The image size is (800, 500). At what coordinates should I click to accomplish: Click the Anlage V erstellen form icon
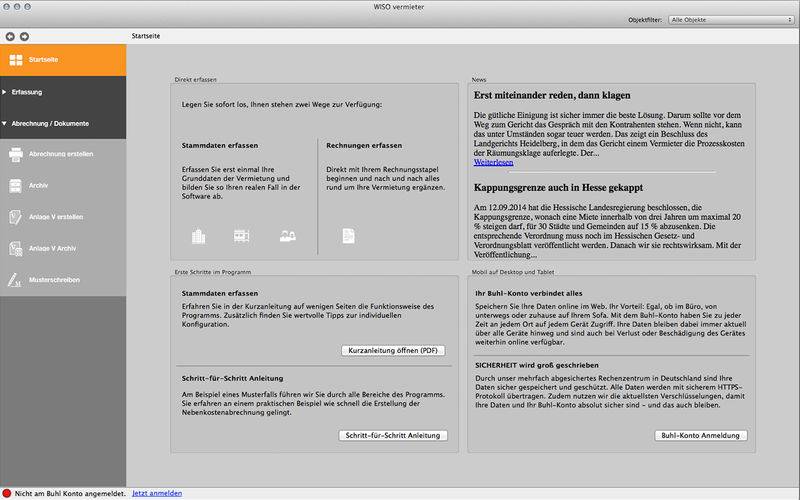15,217
